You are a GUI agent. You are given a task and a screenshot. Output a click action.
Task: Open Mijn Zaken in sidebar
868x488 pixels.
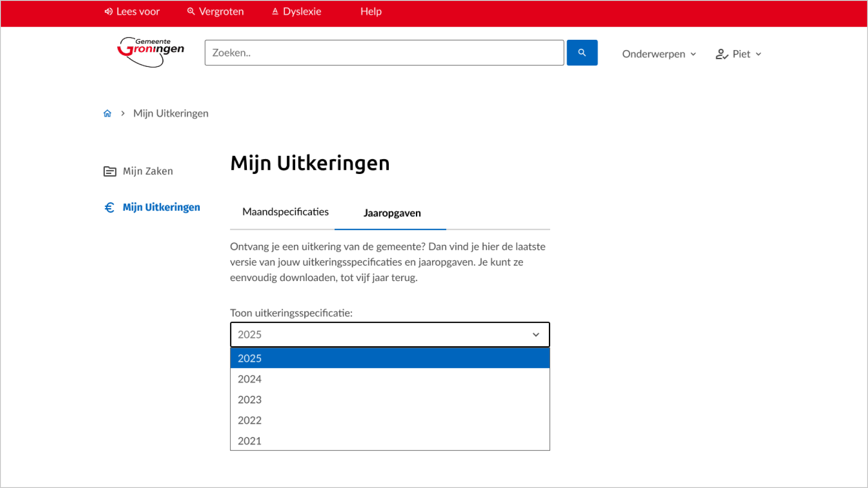click(138, 171)
